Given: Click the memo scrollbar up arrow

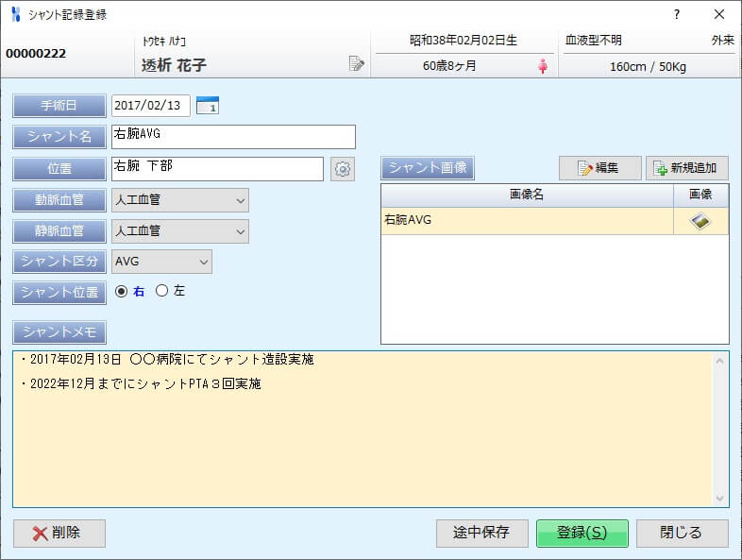Looking at the screenshot, I should coord(719,361).
